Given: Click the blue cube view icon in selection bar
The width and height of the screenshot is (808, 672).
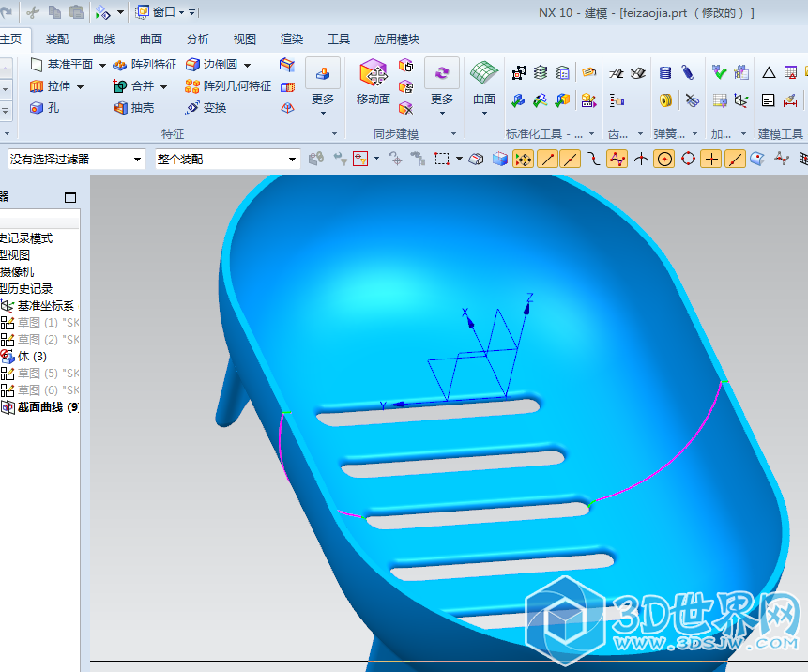Looking at the screenshot, I should [499, 159].
